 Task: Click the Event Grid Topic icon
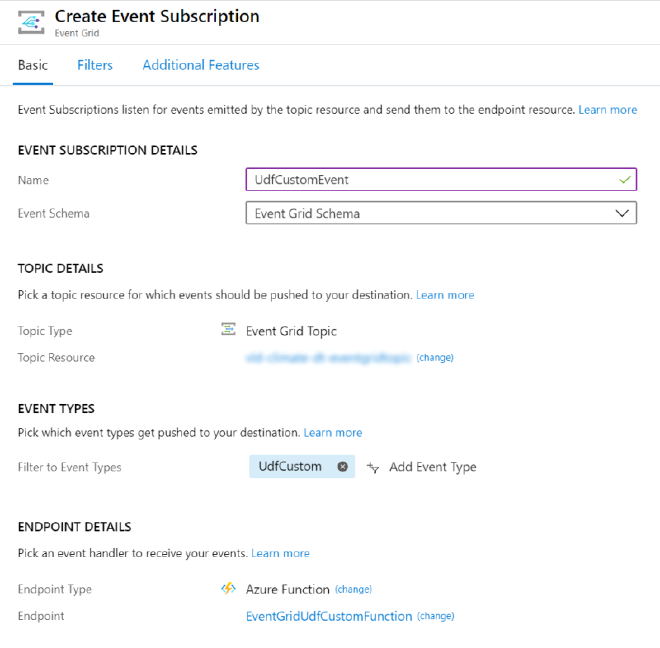tap(229, 330)
